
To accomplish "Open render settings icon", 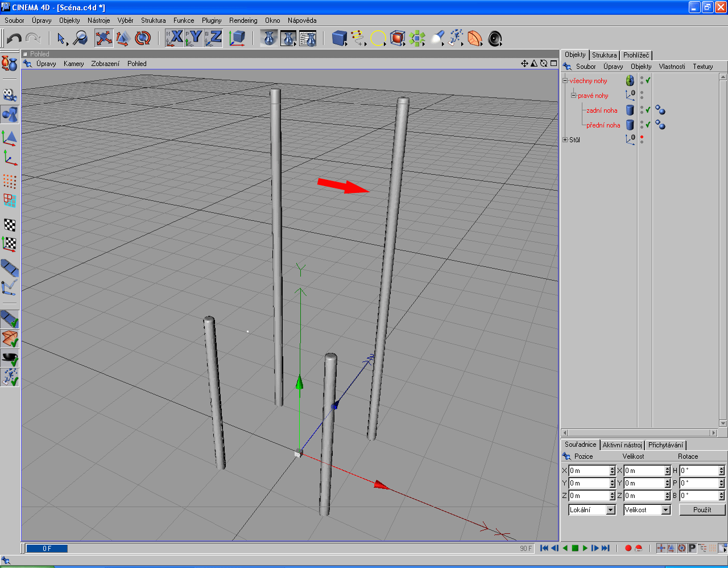I will coord(308,38).
